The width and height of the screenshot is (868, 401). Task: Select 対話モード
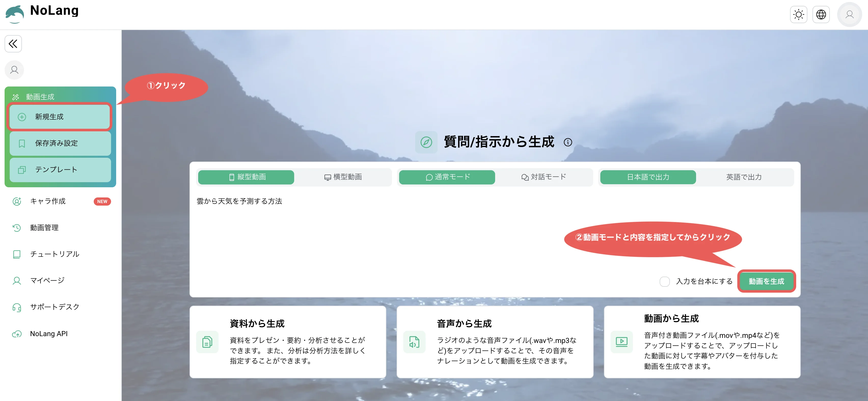pos(543,177)
